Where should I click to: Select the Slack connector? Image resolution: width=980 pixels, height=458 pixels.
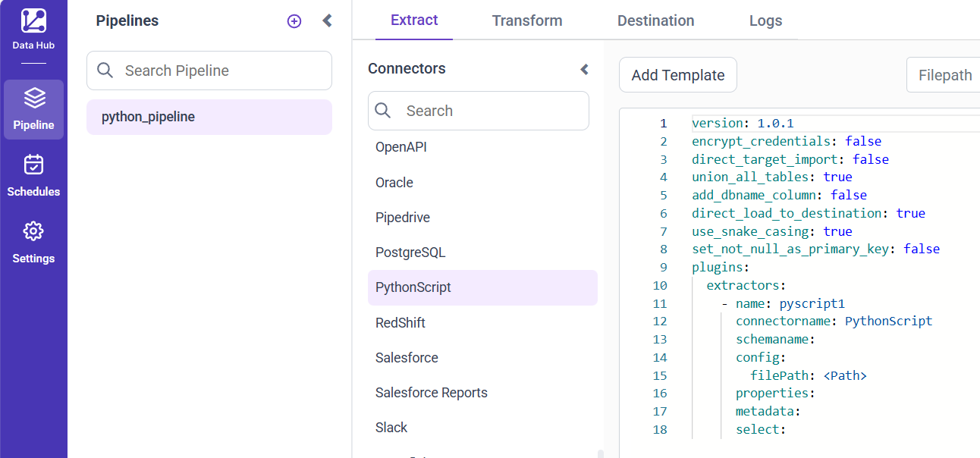pyautogui.click(x=391, y=427)
